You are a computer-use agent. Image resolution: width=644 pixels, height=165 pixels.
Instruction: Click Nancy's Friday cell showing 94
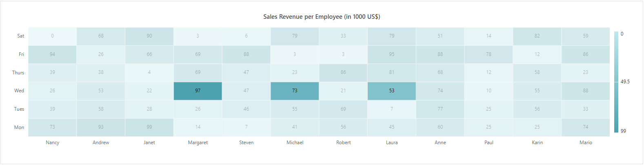click(52, 54)
